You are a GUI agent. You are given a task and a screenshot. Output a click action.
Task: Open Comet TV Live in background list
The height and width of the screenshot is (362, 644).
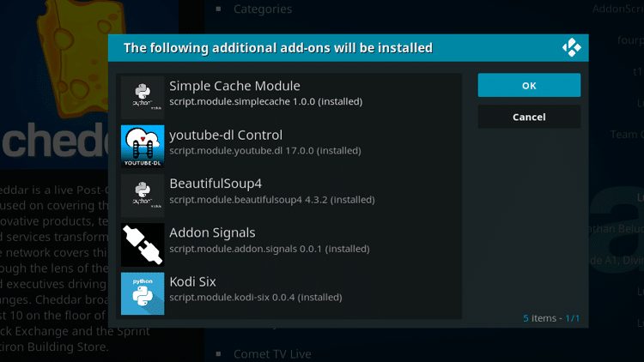(x=272, y=353)
